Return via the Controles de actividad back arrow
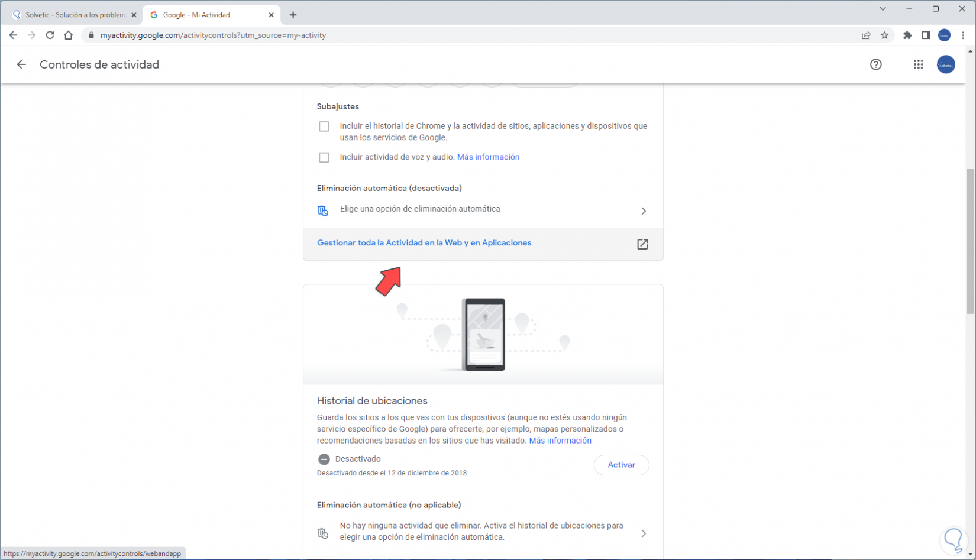Viewport: 976px width, 560px height. (21, 64)
